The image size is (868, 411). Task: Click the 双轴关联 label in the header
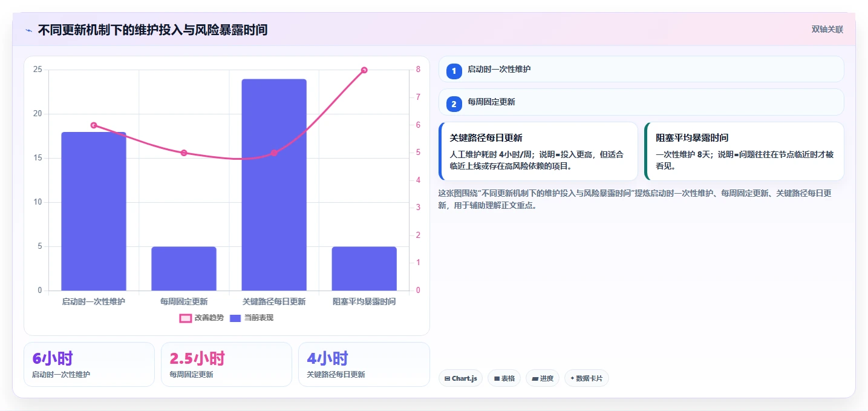coord(827,30)
